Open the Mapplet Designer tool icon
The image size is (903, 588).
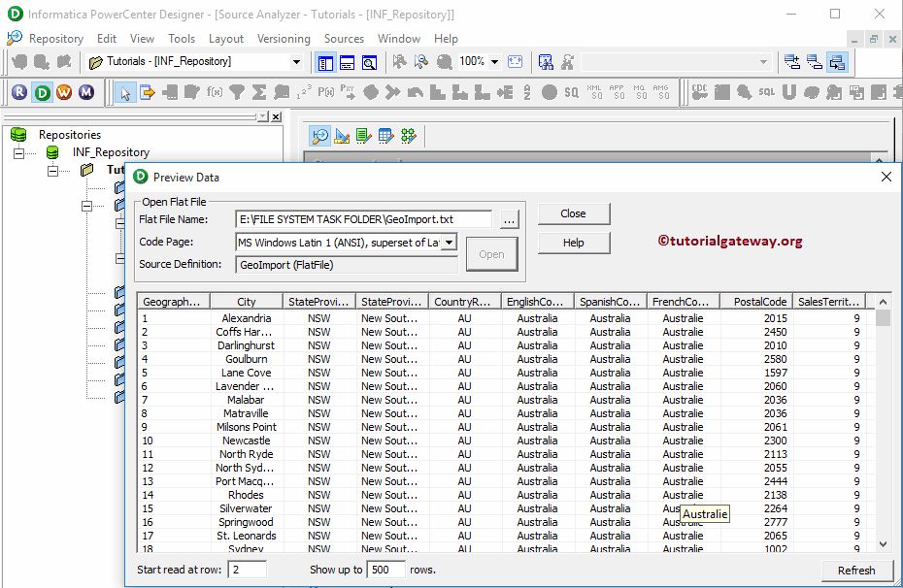coord(385,136)
